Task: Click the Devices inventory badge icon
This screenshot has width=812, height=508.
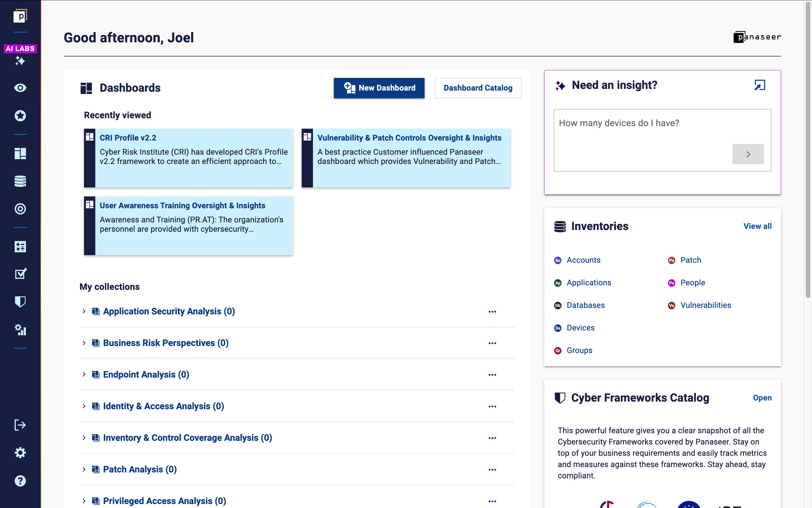Action: tap(558, 328)
